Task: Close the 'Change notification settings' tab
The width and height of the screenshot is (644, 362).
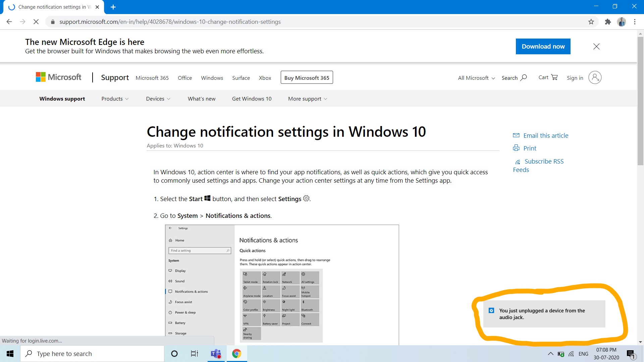Action: click(x=97, y=7)
